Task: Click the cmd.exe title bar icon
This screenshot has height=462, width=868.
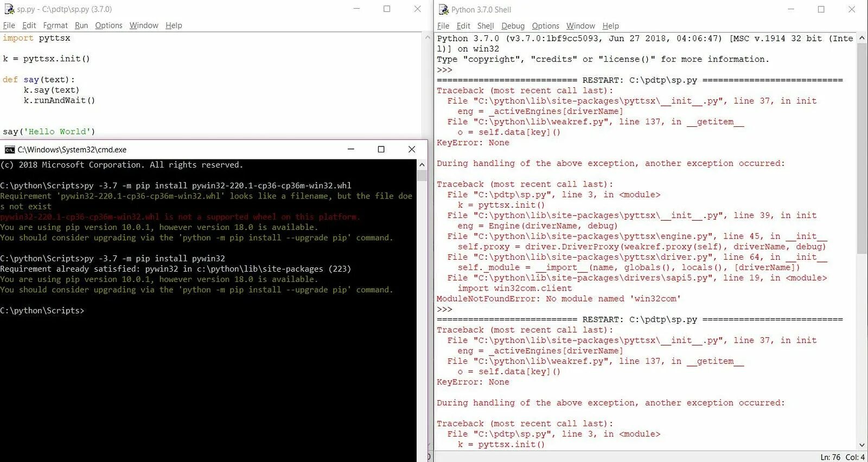Action: click(10, 150)
